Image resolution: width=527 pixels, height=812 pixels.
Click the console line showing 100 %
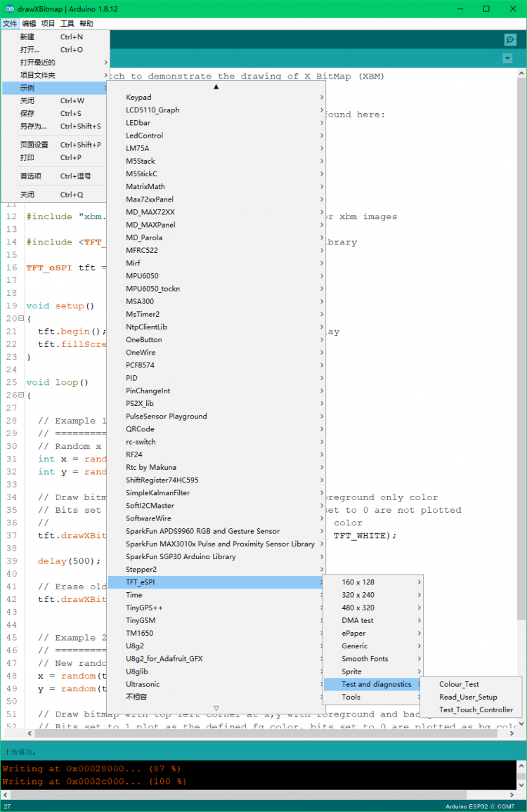pos(94,782)
